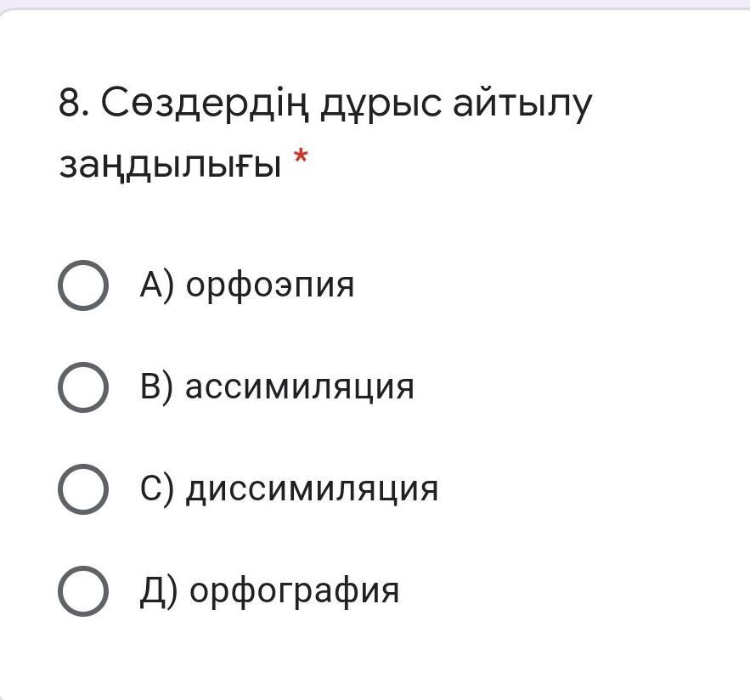Select the radio button for орфоэпия
This screenshot has width=750, height=700.
(83, 285)
